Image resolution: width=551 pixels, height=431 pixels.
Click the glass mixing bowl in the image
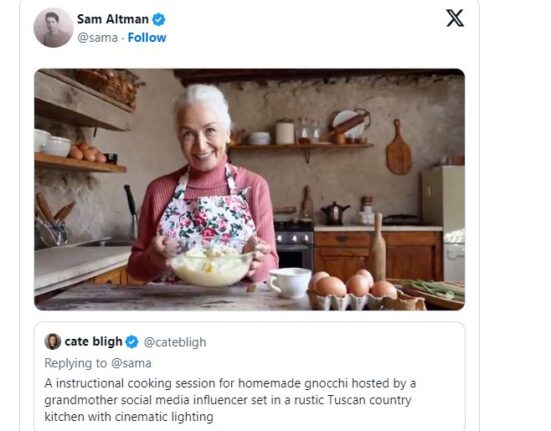(x=211, y=266)
